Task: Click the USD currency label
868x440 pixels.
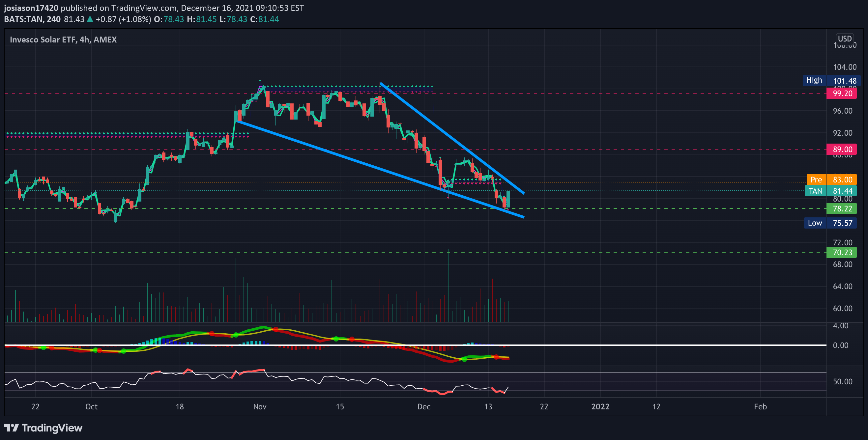Action: (844, 39)
